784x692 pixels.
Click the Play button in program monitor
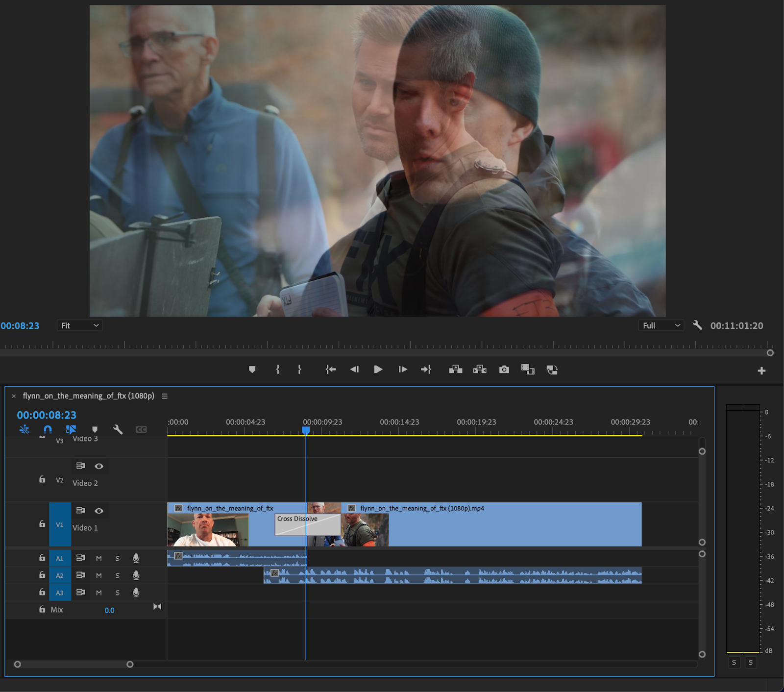pyautogui.click(x=378, y=370)
